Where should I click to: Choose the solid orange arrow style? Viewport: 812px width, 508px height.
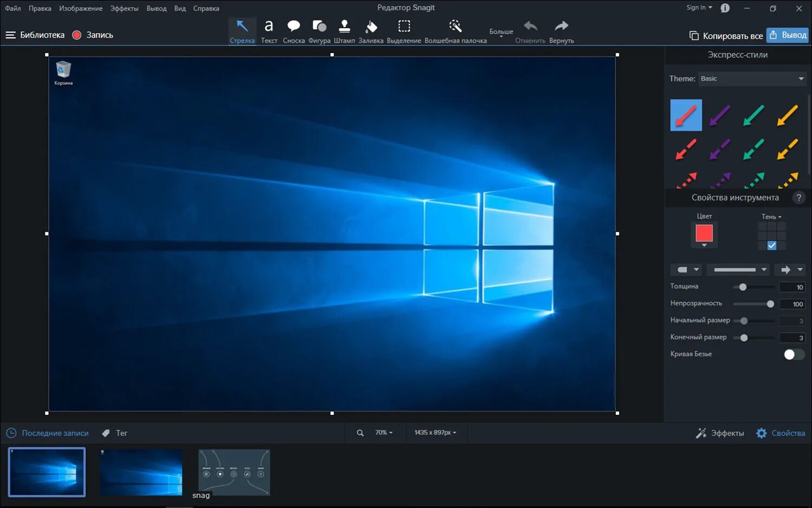pos(787,115)
